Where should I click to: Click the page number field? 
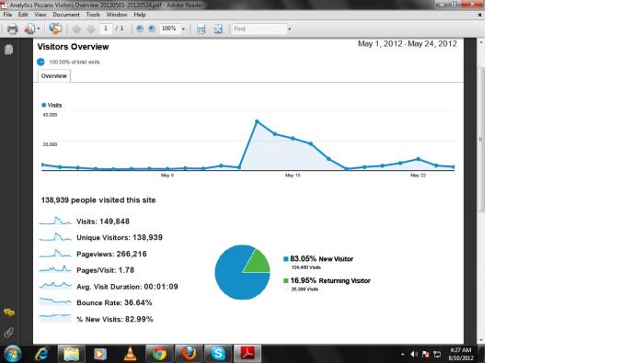106,28
